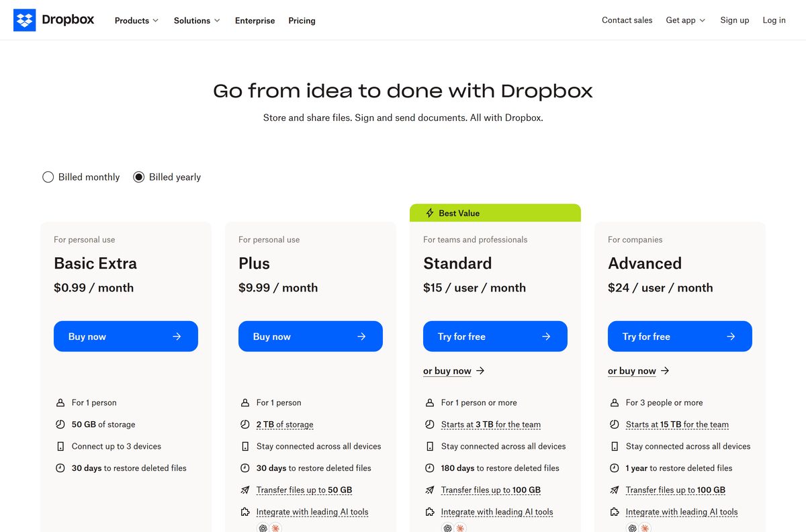Click clock icon in Plus '30 days' row
Viewport: 806px width, 532px height.
[x=245, y=468]
